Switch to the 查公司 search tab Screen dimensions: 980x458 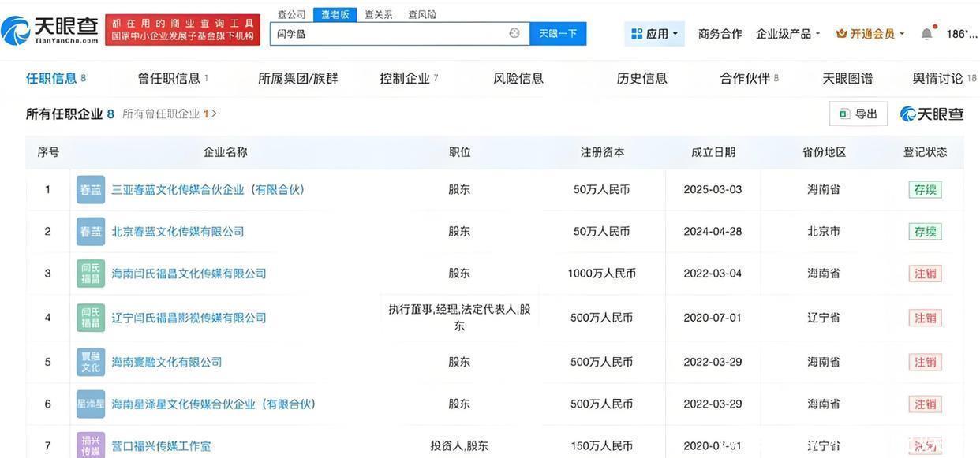coord(291,14)
